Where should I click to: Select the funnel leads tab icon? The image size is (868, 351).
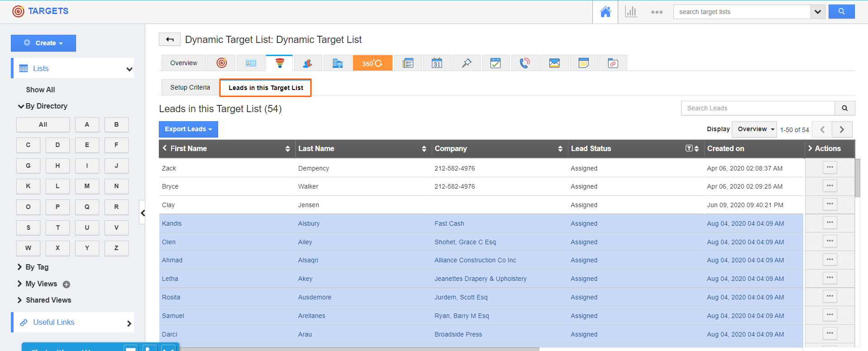(x=280, y=63)
